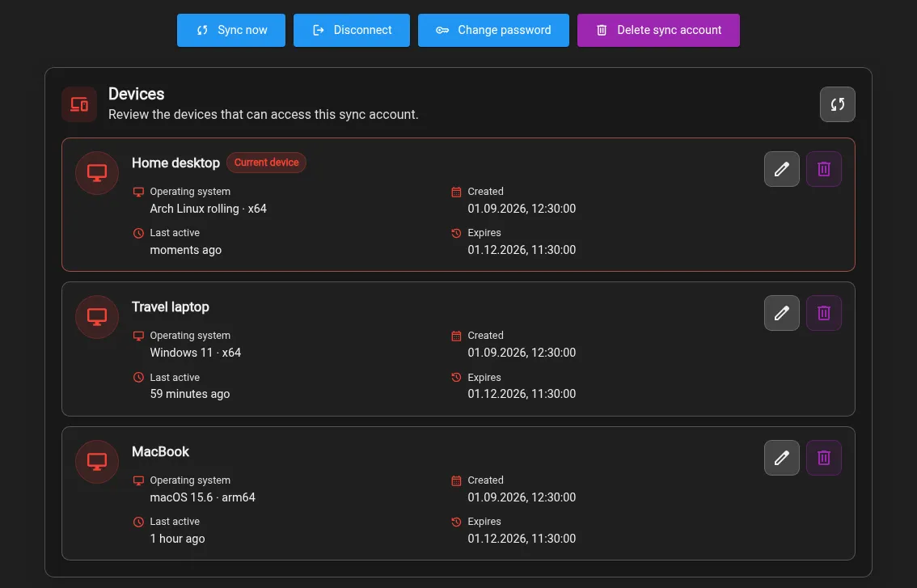Edit the MacBook device entry
Viewport: 917px width, 588px height.
click(781, 458)
